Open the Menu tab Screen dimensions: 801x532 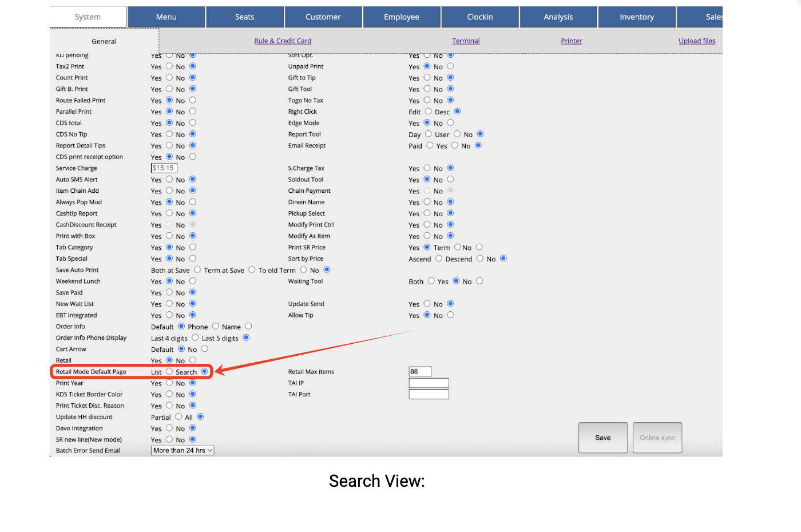(166, 17)
